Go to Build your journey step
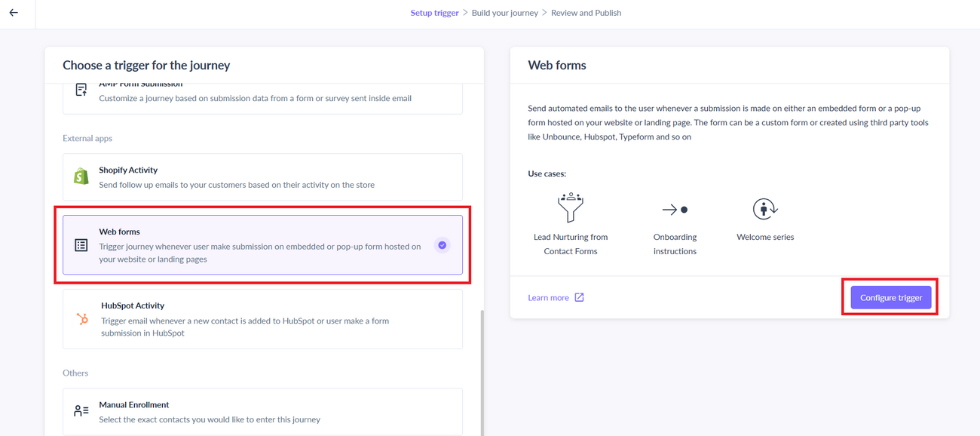Viewport: 980px width, 436px height. [504, 13]
